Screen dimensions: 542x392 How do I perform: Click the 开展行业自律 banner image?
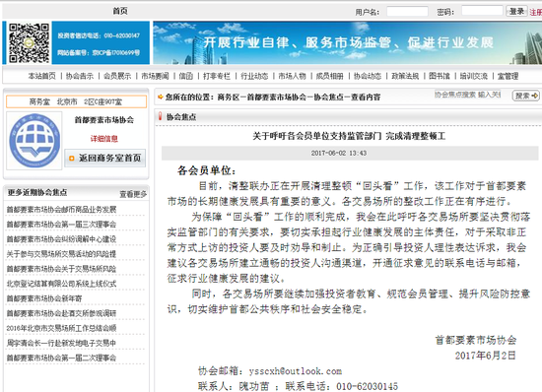tap(348, 42)
